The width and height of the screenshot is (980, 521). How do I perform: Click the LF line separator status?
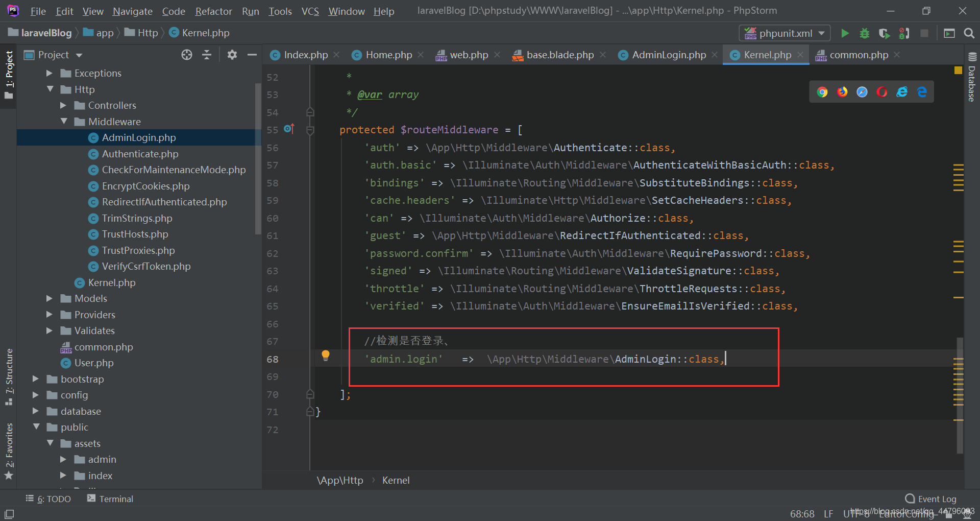coord(828,514)
